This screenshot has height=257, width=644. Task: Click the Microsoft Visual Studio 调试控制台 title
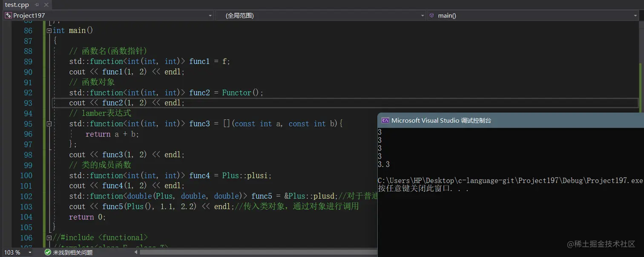tap(441, 120)
